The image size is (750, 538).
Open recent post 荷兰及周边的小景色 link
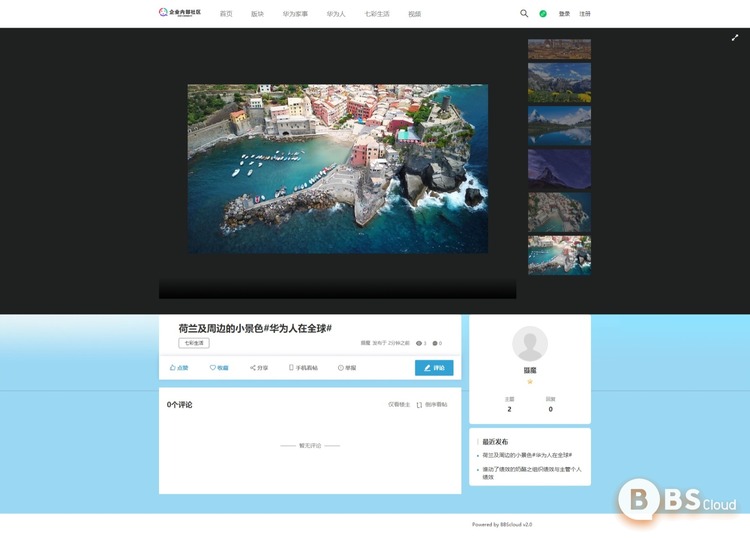527,455
